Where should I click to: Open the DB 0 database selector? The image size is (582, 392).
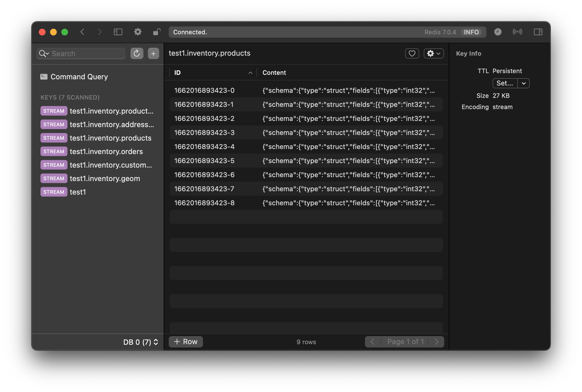pos(141,342)
